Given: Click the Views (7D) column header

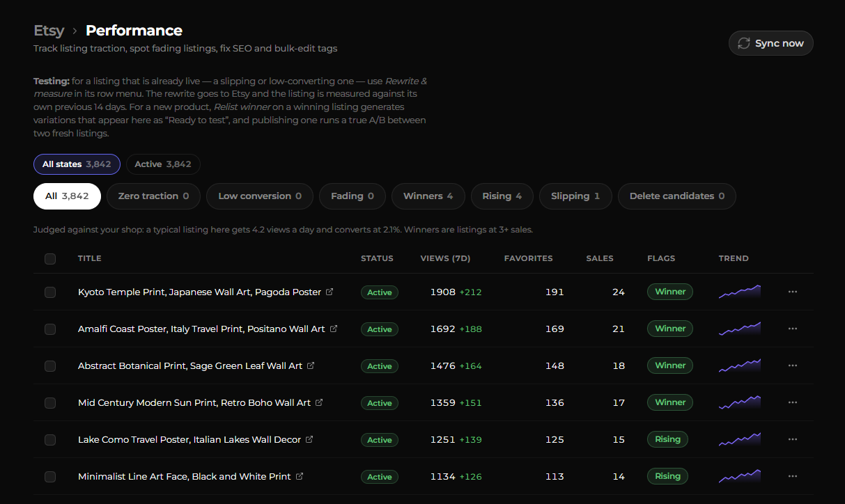Looking at the screenshot, I should (446, 258).
